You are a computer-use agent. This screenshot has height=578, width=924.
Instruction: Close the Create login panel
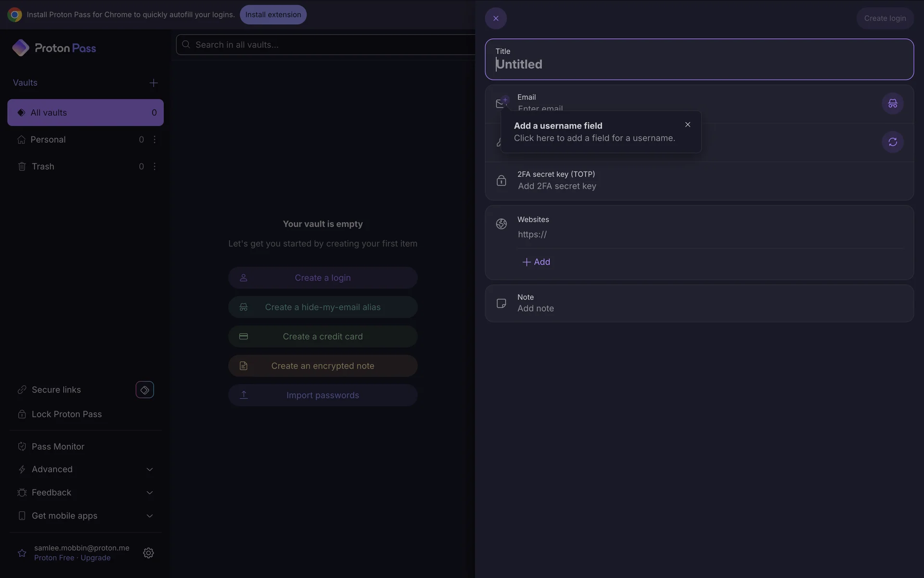[496, 18]
